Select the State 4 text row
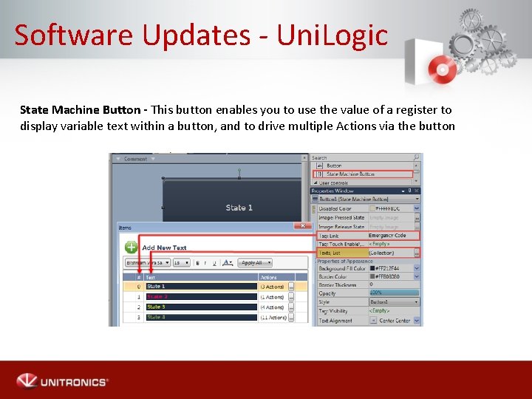Screen dimensions: 532x399 [202, 318]
